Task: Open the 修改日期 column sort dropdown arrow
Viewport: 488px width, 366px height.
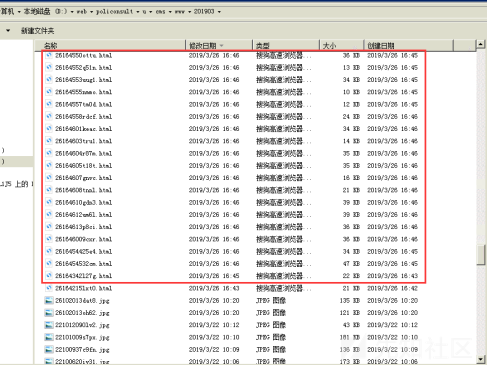Action: (222, 46)
